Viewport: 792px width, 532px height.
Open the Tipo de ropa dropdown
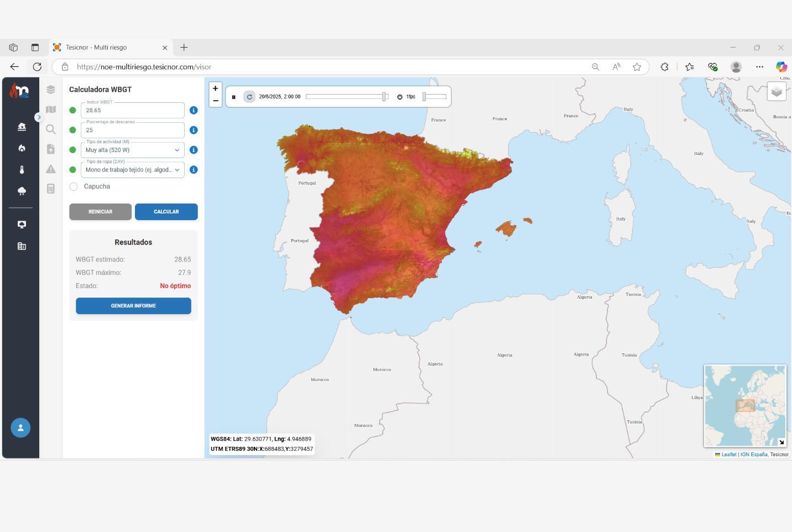(x=133, y=170)
